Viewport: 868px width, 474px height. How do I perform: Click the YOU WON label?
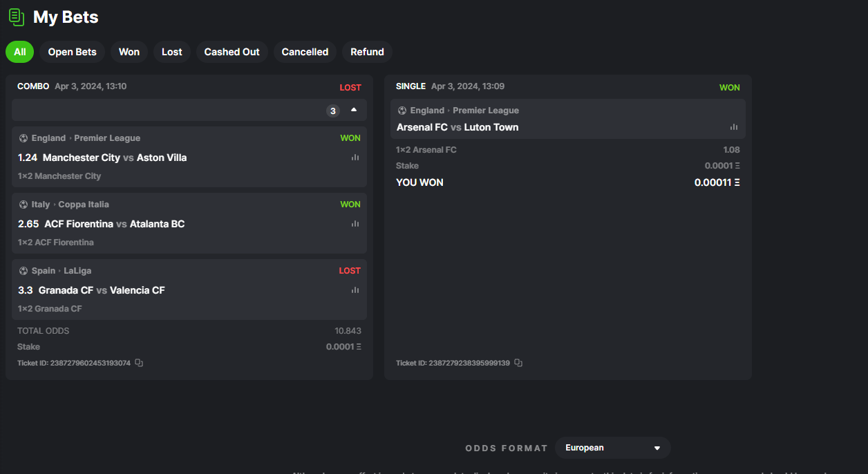click(x=419, y=182)
